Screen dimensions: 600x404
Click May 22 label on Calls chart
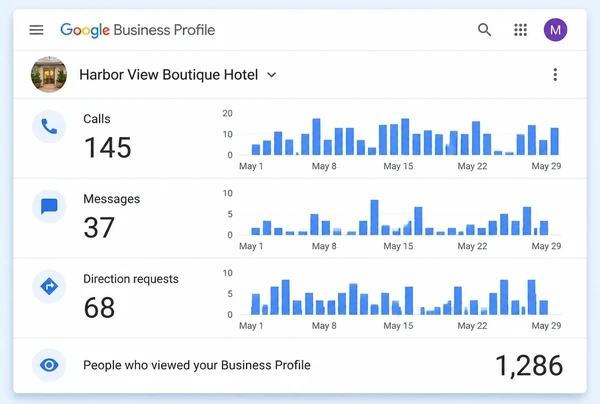pos(473,166)
